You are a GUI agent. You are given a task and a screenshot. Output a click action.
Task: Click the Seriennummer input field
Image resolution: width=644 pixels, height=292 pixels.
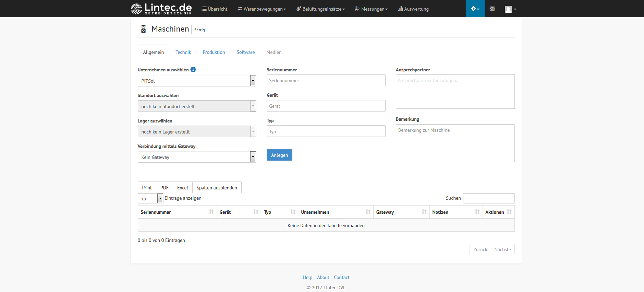tap(326, 81)
